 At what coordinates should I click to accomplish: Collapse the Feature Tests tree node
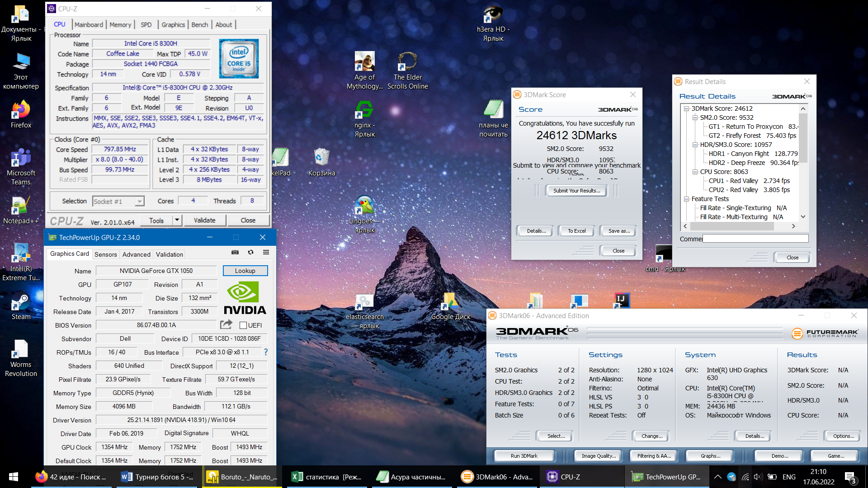pyautogui.click(x=686, y=199)
